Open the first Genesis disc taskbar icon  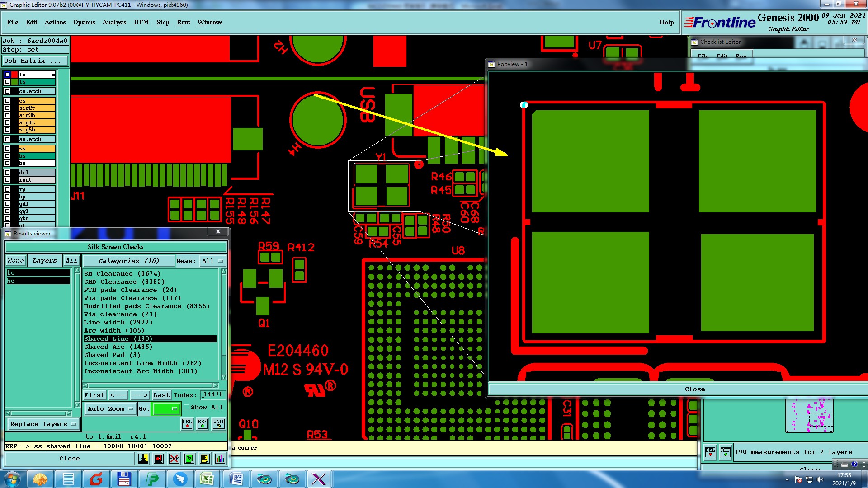(264, 479)
